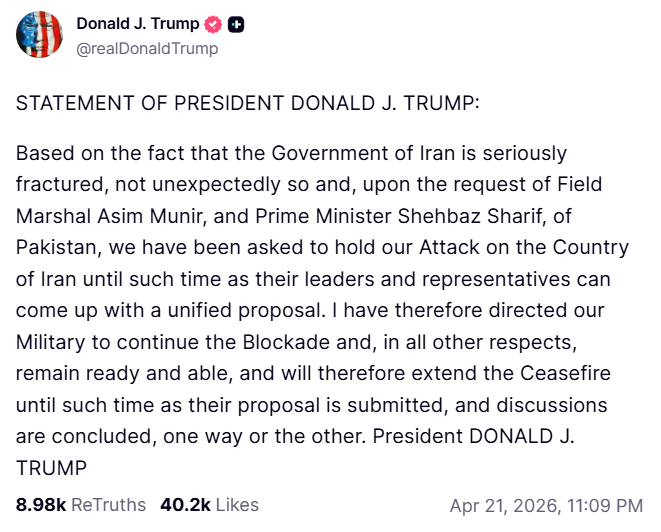
Task: Open the Donald J. Trump display name
Action: click(x=137, y=25)
